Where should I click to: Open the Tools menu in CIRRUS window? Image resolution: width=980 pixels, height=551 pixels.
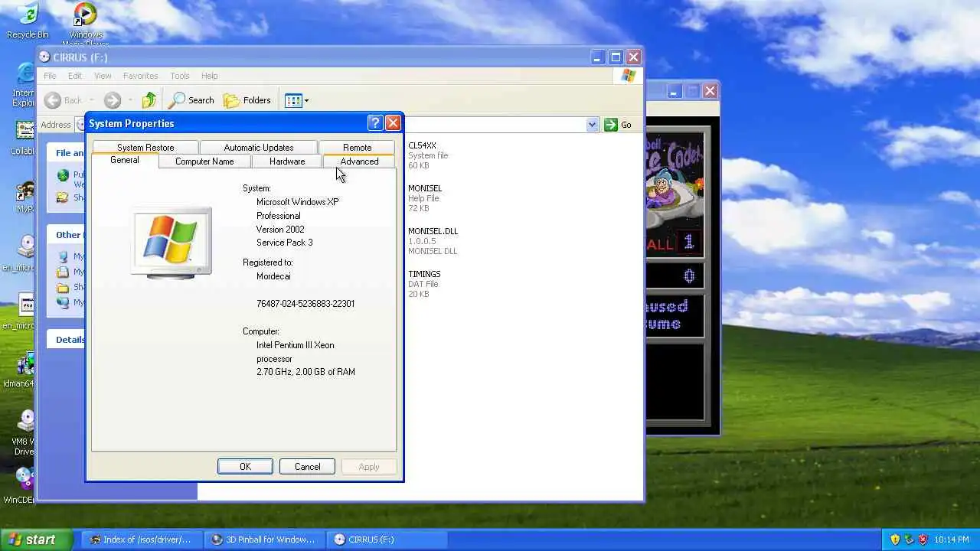click(x=180, y=76)
